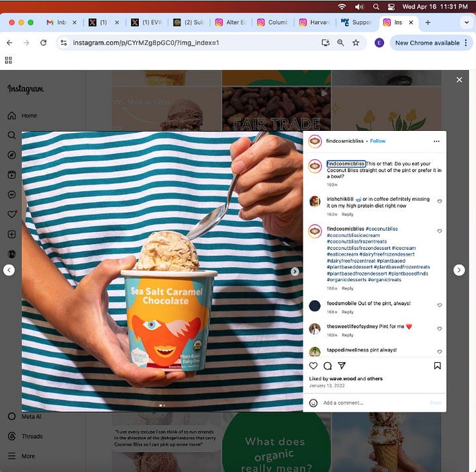
Task: Like tappedinwellness's comment
Action: click(440, 352)
